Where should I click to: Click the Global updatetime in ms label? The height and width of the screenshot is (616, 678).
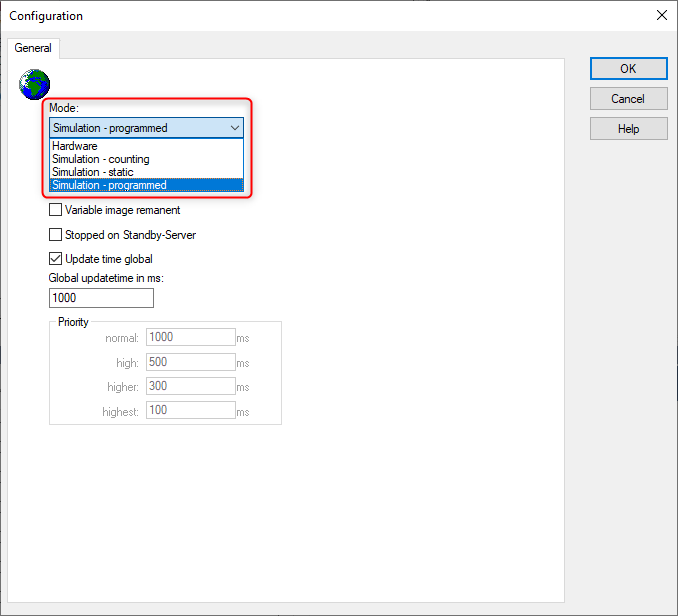click(x=106, y=278)
